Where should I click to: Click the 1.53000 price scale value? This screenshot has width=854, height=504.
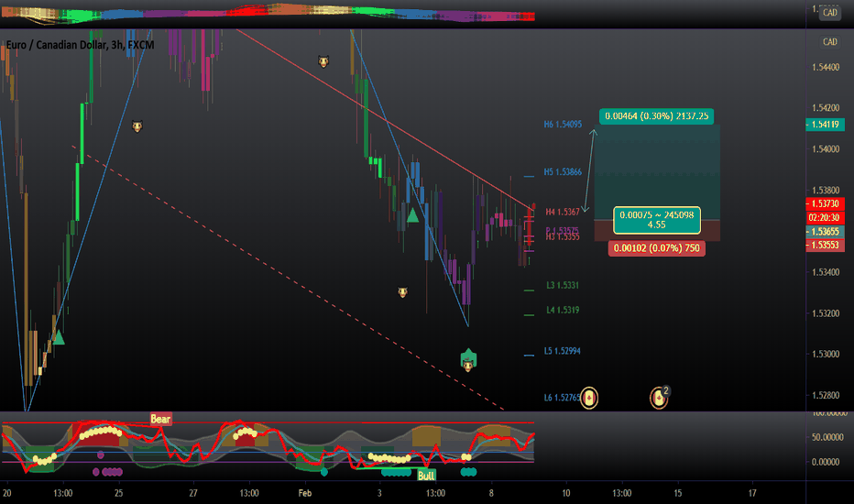826,354
